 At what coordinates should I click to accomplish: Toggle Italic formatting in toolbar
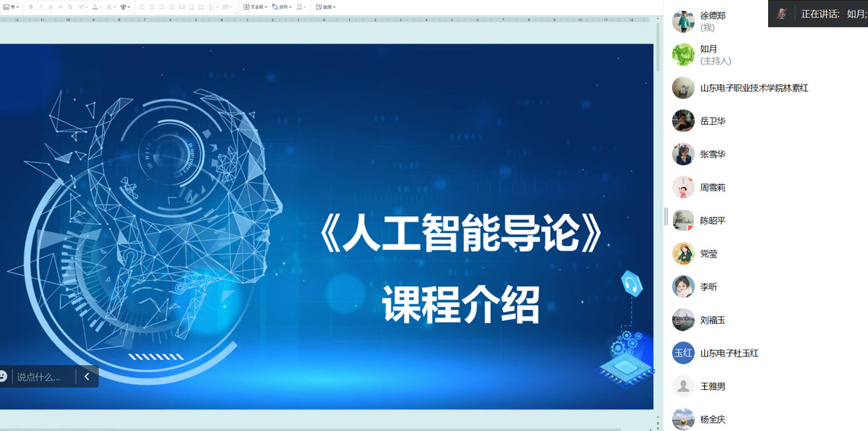point(40,7)
